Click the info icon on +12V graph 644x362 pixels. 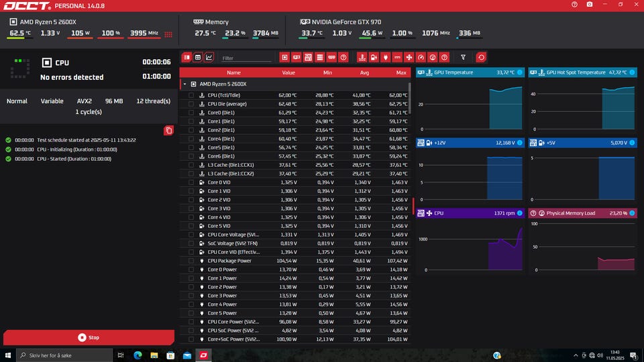point(519,143)
